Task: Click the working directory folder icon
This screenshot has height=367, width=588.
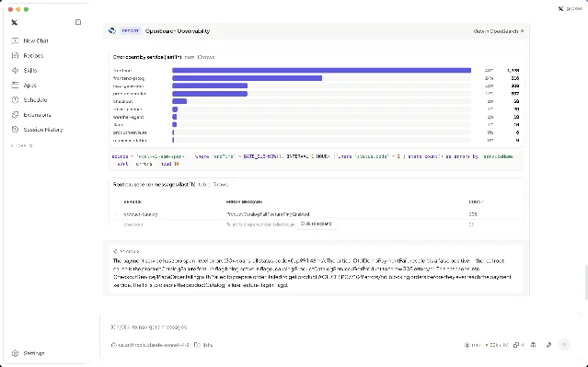Action: point(197,345)
